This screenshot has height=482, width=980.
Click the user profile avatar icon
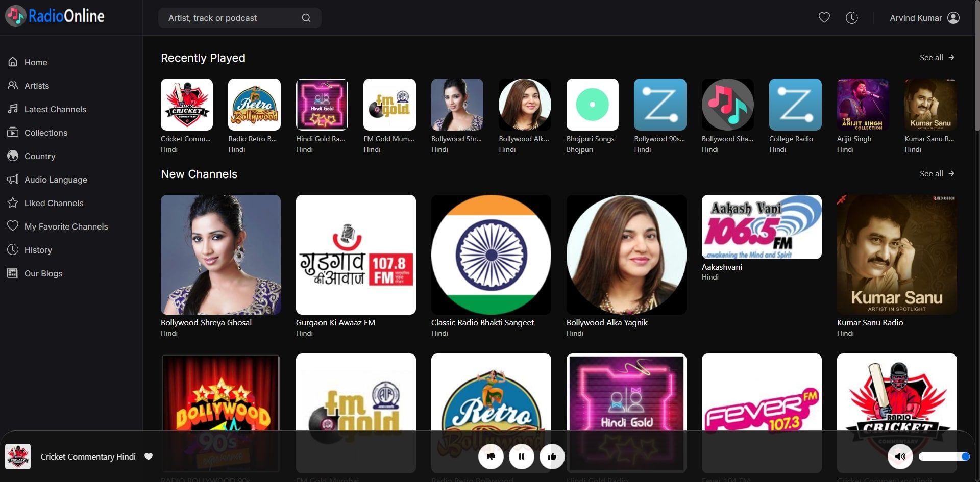(x=953, y=18)
